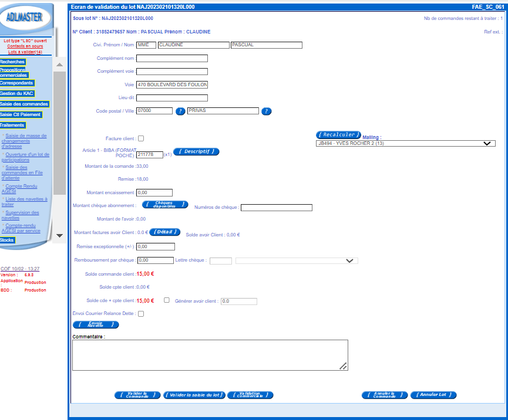Open Saisie de masse de changements d'adresse
This screenshot has height=420, width=508.
[24, 141]
